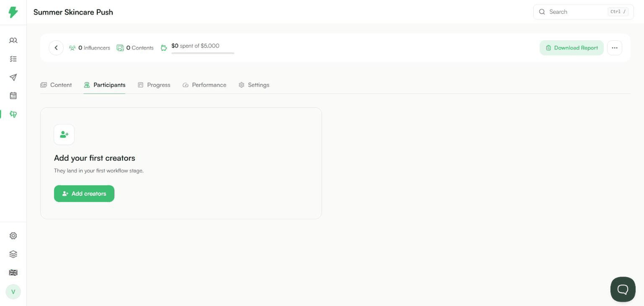Click the Download Report button
The image size is (644, 306).
tap(572, 48)
